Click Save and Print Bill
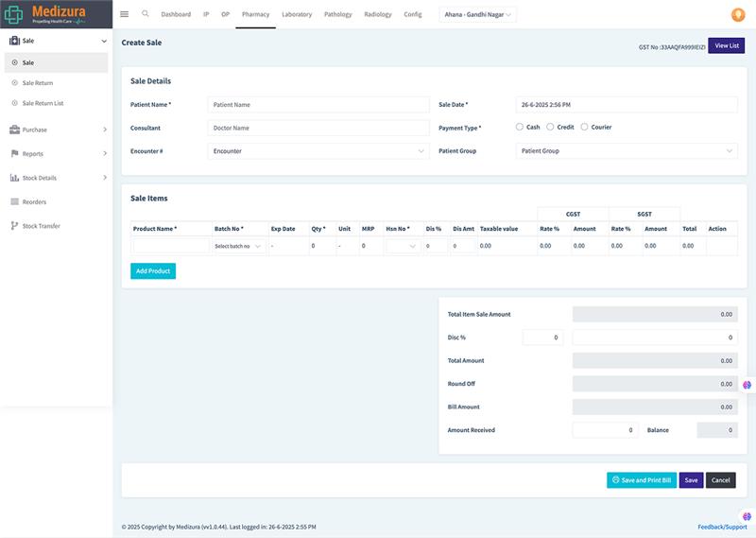 tap(642, 480)
